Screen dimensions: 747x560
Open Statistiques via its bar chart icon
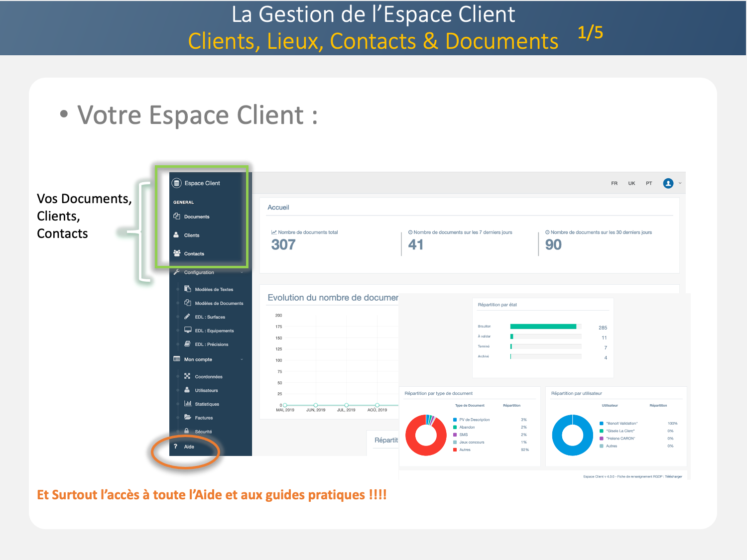point(188,404)
